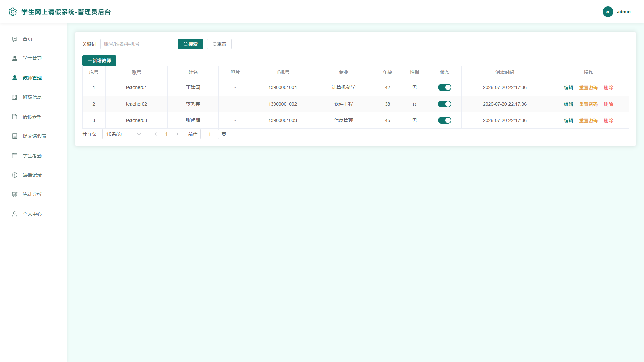Open 统计分析 chart icon
This screenshot has width=644, height=362.
15,194
